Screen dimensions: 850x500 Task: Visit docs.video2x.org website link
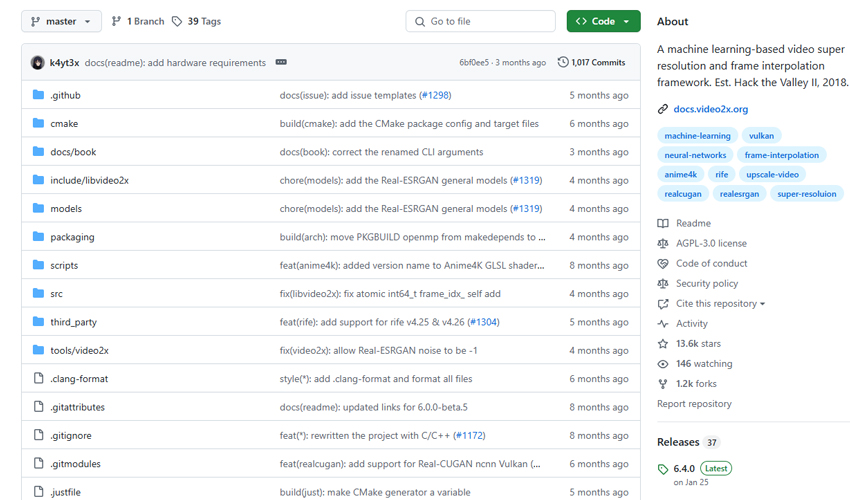point(711,109)
